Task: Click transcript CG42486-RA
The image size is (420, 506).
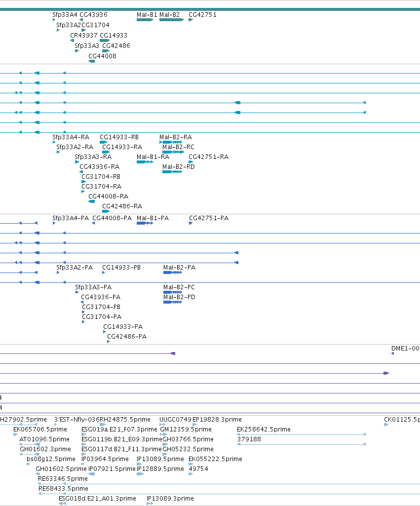Action: pos(122,206)
